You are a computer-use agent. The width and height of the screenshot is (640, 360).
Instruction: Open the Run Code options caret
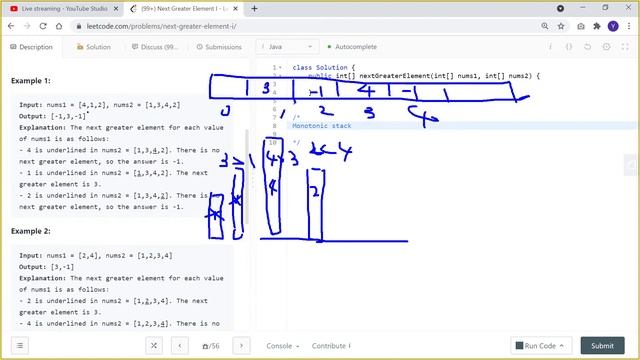tap(562, 346)
